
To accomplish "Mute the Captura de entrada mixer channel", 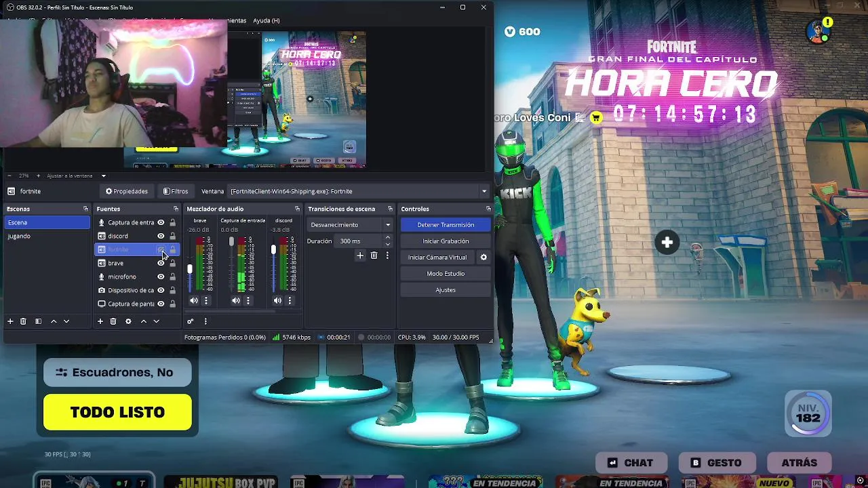I will [x=236, y=300].
